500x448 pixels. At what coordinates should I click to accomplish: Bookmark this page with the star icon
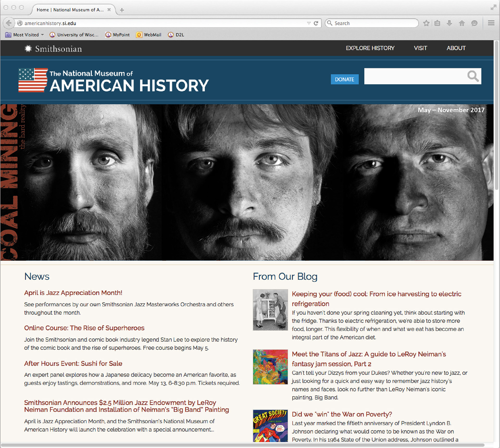(x=426, y=23)
